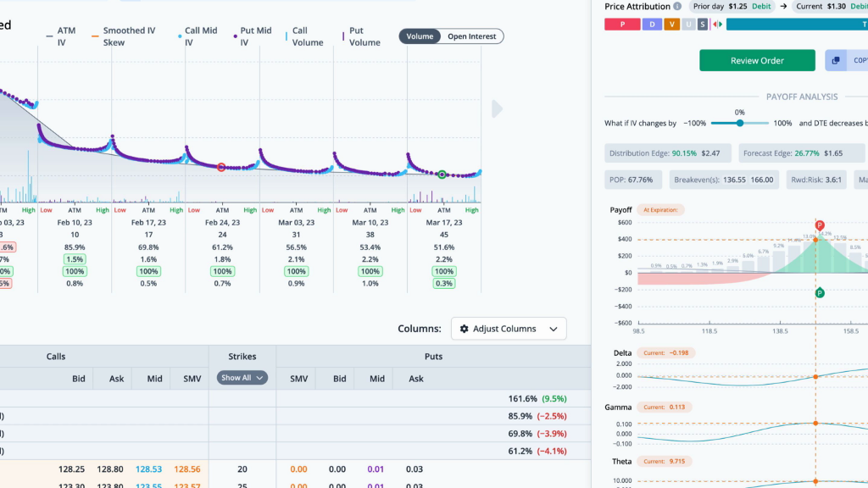
Task: Click the copy icon beside Review Order
Action: point(836,60)
